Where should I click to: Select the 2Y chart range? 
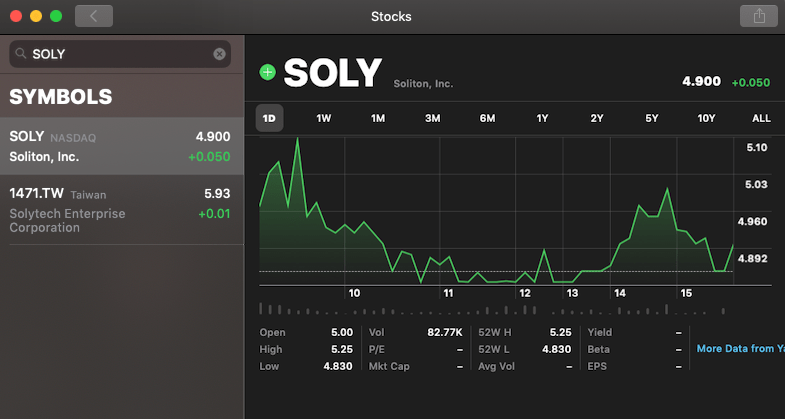pyautogui.click(x=597, y=119)
